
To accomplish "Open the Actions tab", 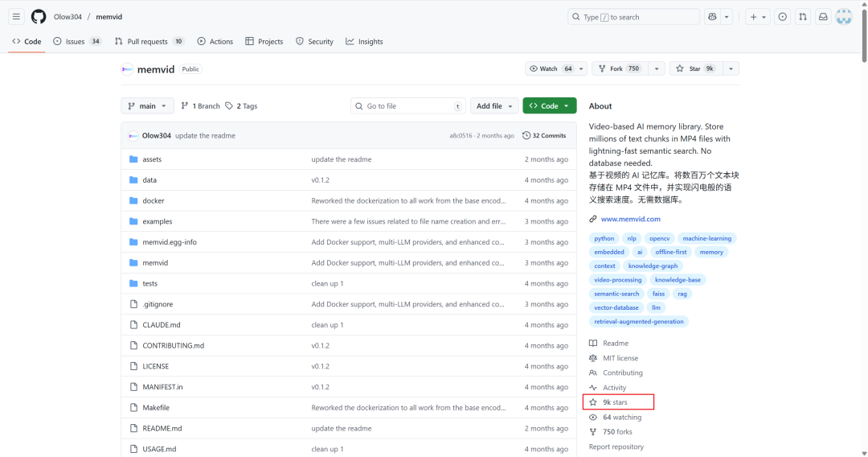I will click(215, 42).
